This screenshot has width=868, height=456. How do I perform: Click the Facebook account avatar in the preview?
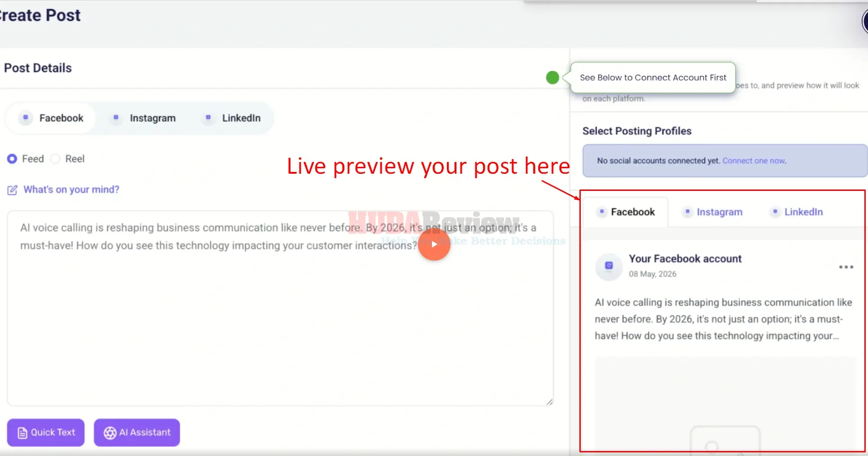[609, 266]
